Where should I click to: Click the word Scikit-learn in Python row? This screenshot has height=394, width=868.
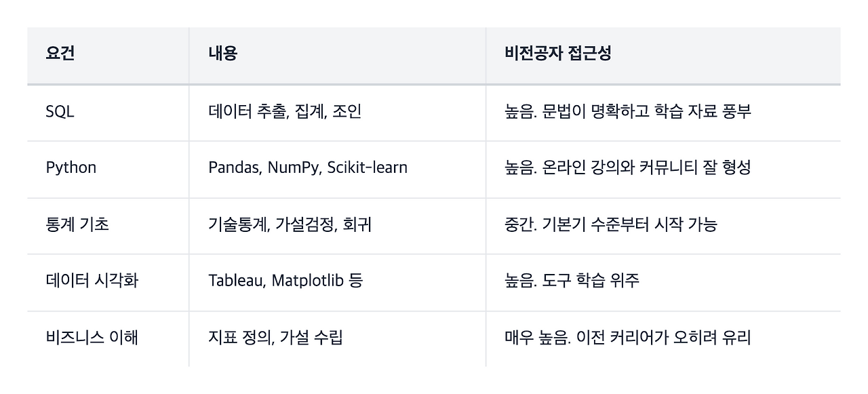tap(367, 168)
